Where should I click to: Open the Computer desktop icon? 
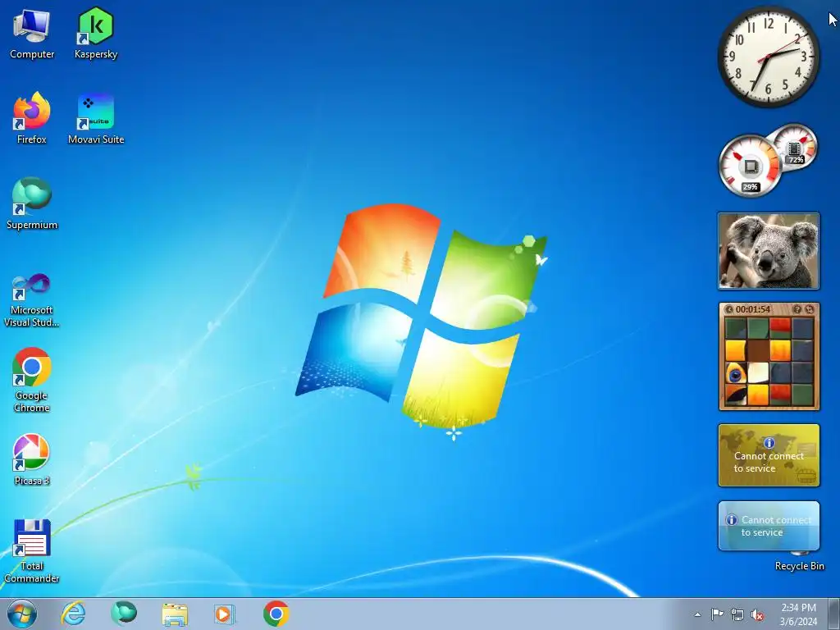(x=32, y=33)
